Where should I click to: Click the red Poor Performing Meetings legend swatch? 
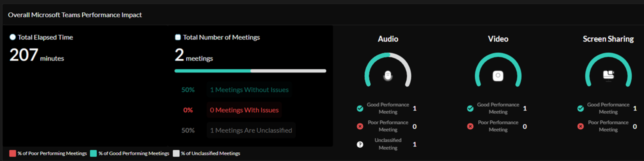point(13,153)
